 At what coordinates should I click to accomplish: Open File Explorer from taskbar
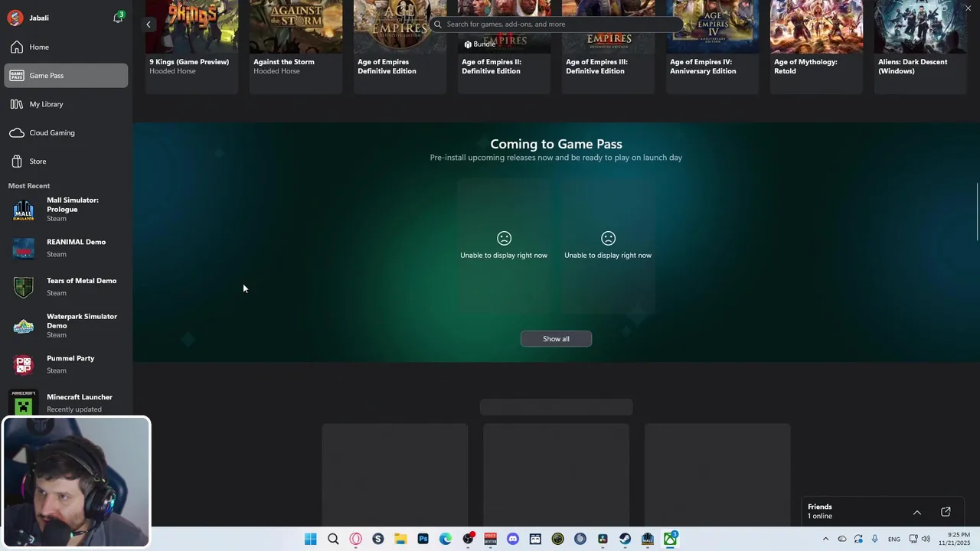click(400, 539)
